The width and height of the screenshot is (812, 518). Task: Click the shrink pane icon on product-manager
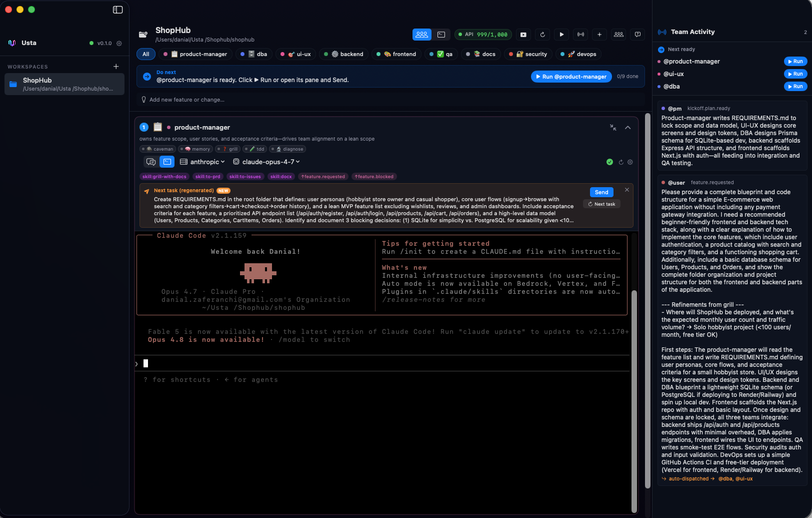tap(613, 128)
